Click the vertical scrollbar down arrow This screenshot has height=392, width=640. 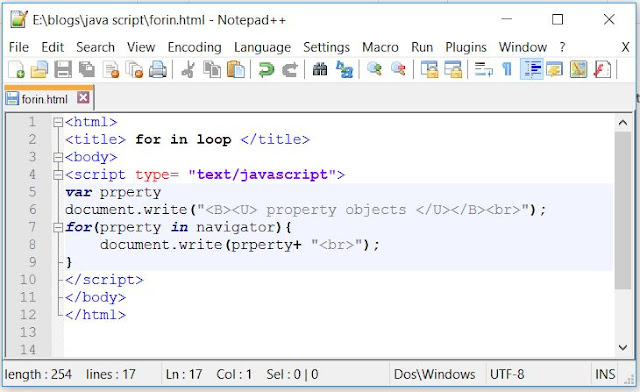[x=623, y=347]
